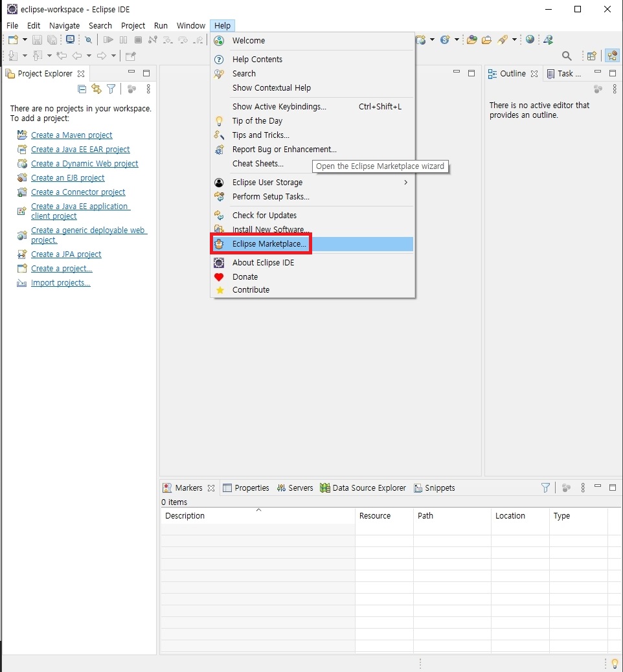Click the Create a JPA project link
This screenshot has width=623, height=672.
point(66,254)
